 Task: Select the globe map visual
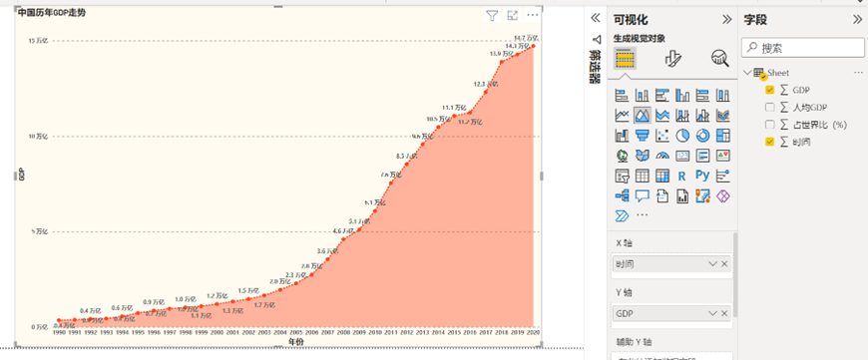pyautogui.click(x=623, y=156)
